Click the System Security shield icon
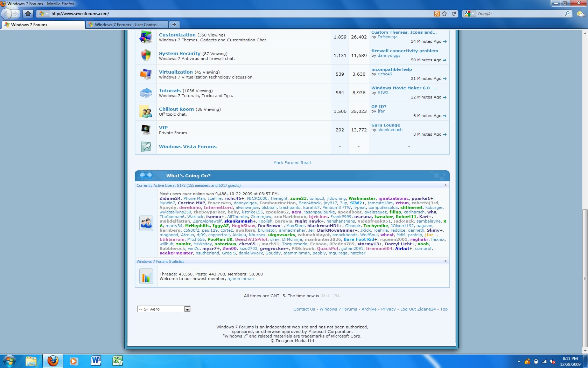The width and height of the screenshot is (588, 368). 146,55
